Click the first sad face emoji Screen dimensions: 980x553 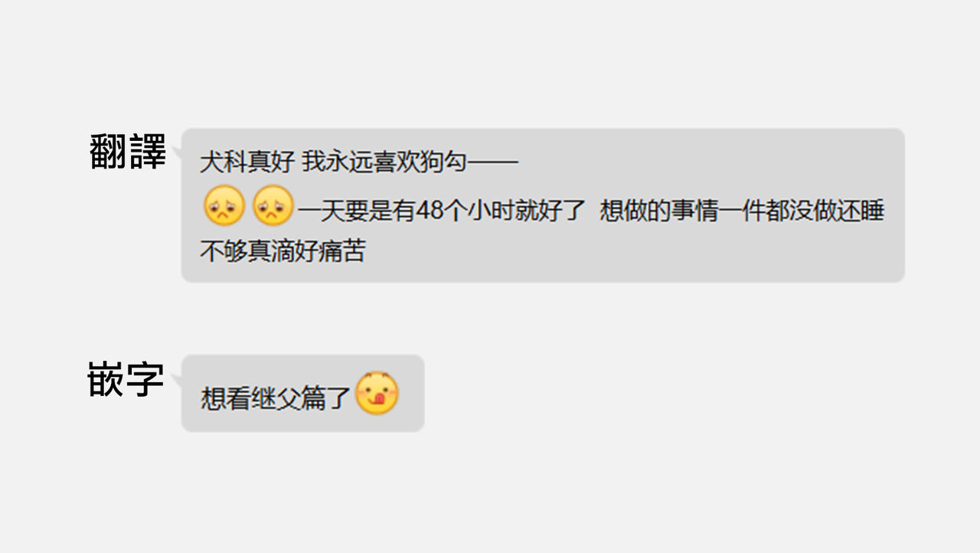point(224,205)
